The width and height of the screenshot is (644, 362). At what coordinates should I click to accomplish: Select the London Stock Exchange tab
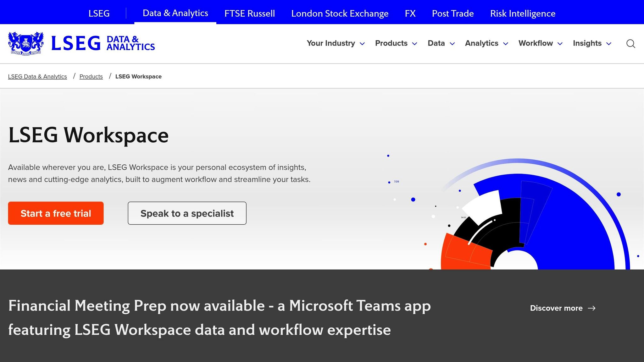(x=340, y=13)
